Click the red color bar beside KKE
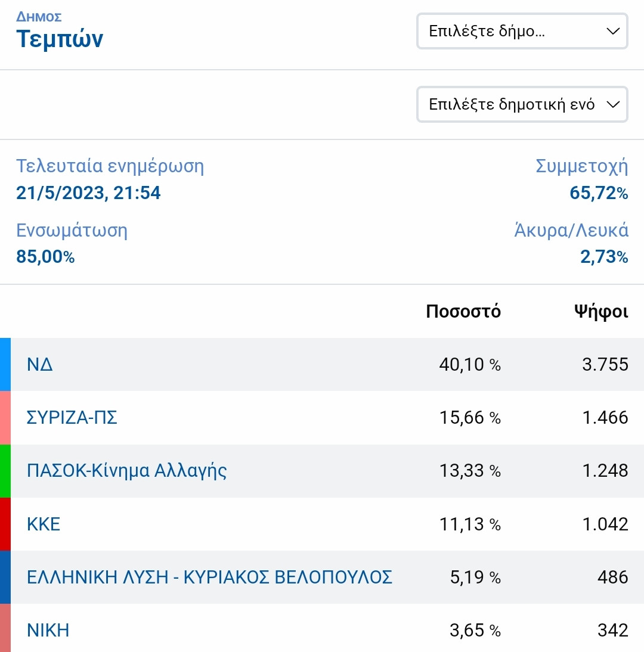This screenshot has height=652, width=644. click(x=5, y=524)
